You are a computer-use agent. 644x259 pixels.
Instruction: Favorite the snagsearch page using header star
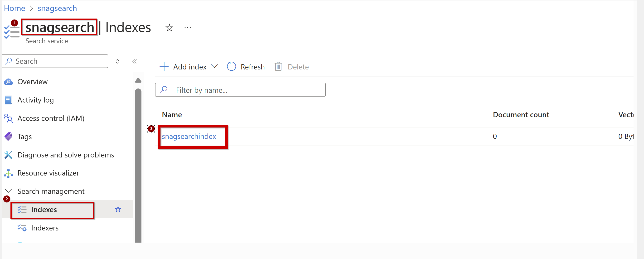[x=169, y=28]
